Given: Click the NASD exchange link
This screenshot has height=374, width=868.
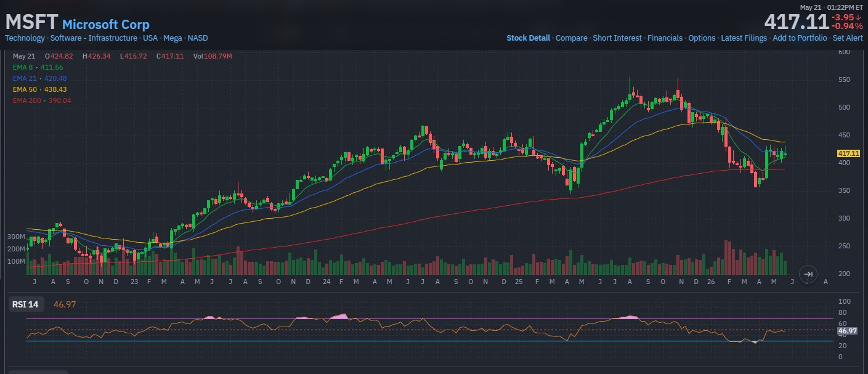Looking at the screenshot, I should point(198,38).
